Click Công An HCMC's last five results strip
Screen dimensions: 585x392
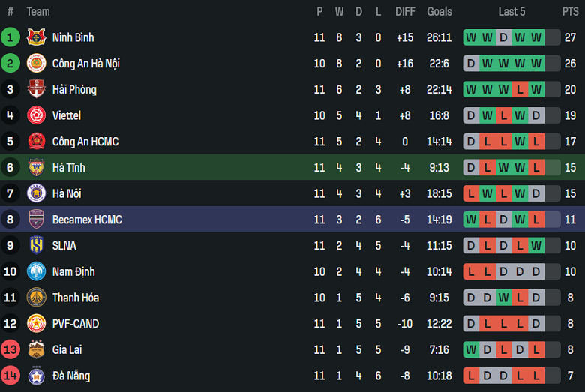pyautogui.click(x=511, y=142)
